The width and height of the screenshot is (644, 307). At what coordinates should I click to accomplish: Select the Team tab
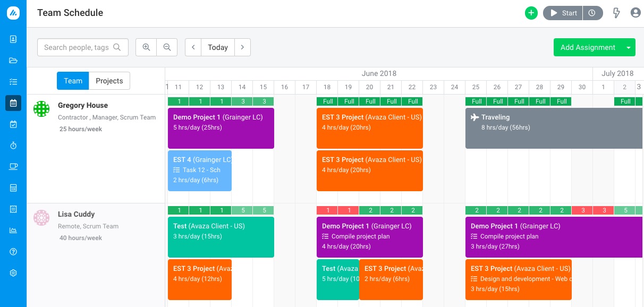click(x=73, y=81)
